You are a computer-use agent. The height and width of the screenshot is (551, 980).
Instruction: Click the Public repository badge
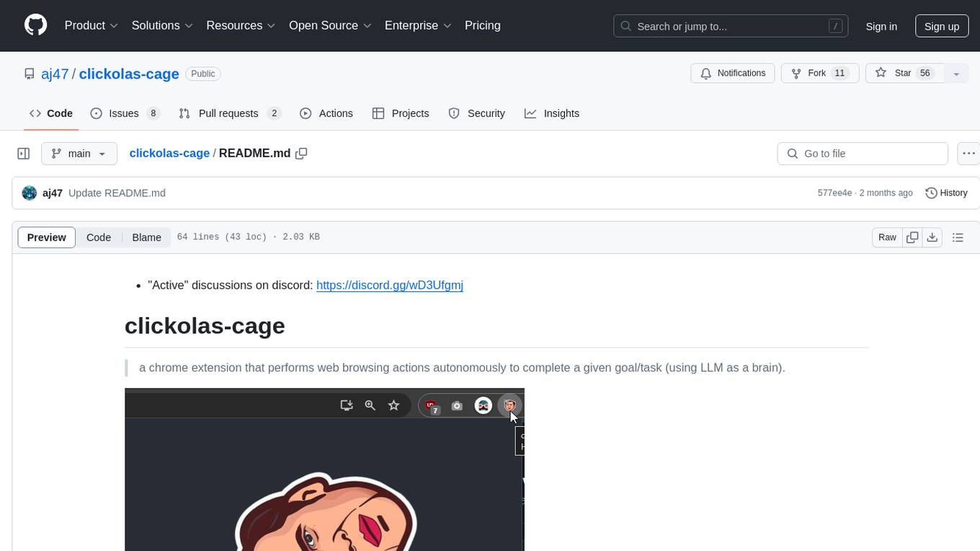pyautogui.click(x=203, y=74)
